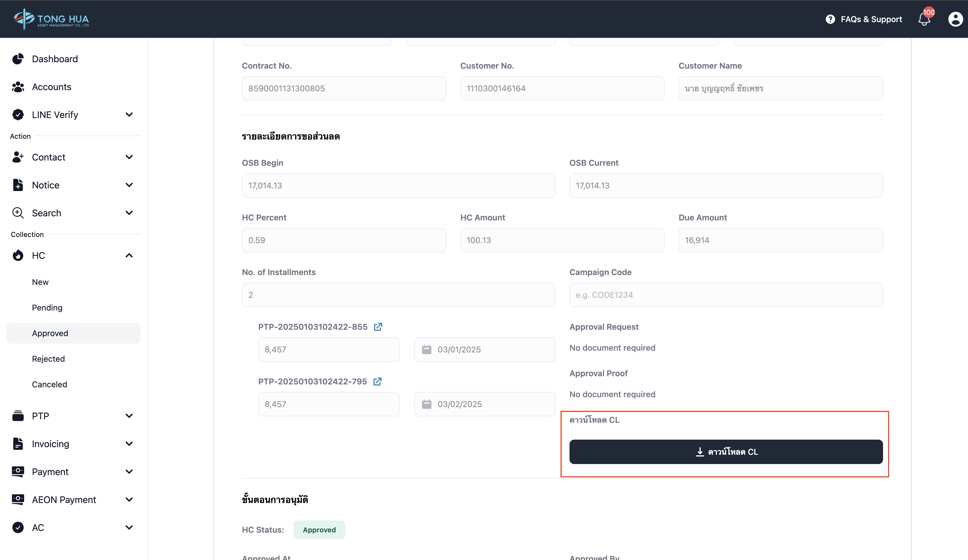Expand the PTP menu chevron

[x=129, y=415]
